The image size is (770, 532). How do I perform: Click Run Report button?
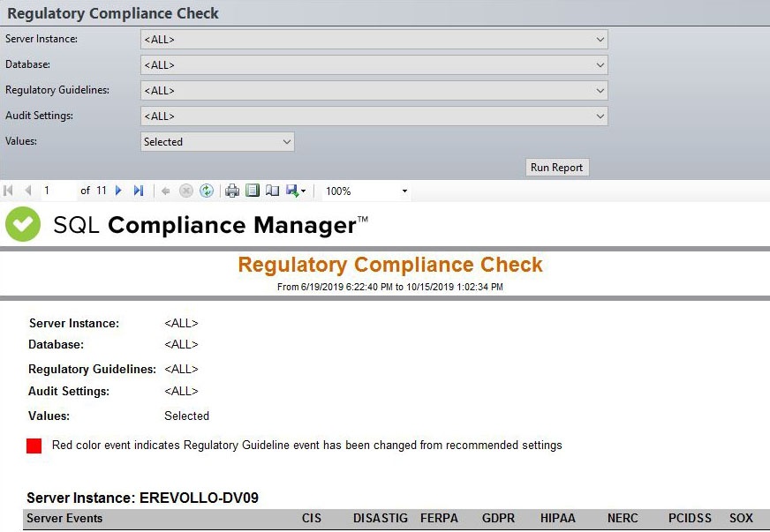tap(557, 168)
